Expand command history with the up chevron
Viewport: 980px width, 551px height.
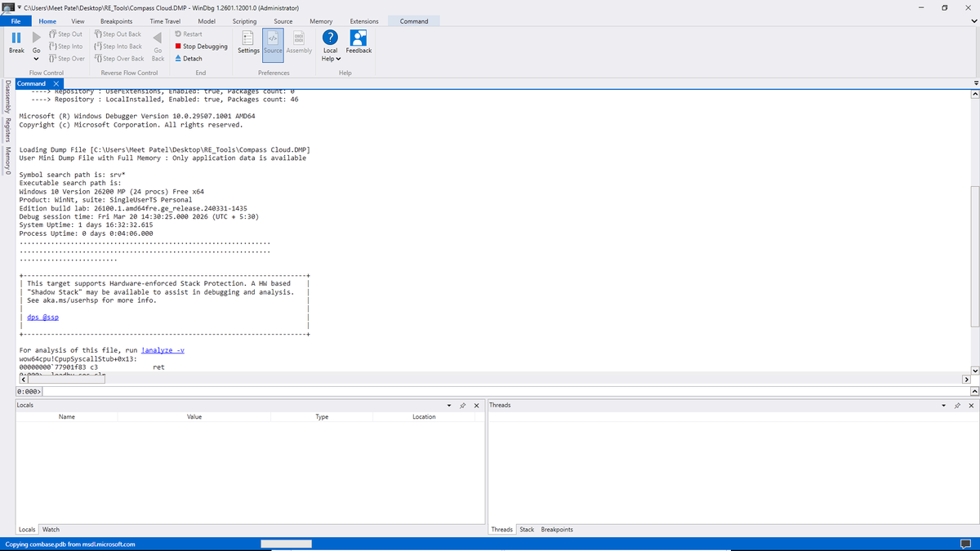click(973, 392)
